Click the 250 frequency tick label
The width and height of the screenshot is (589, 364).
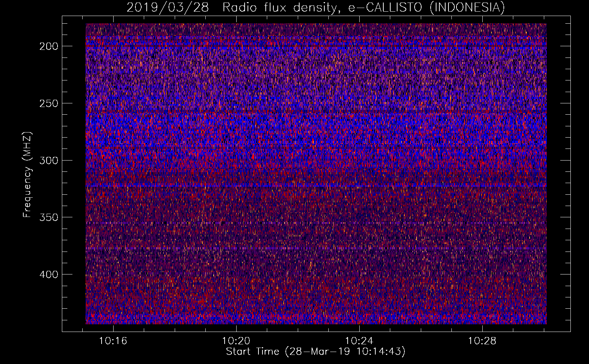tap(49, 103)
